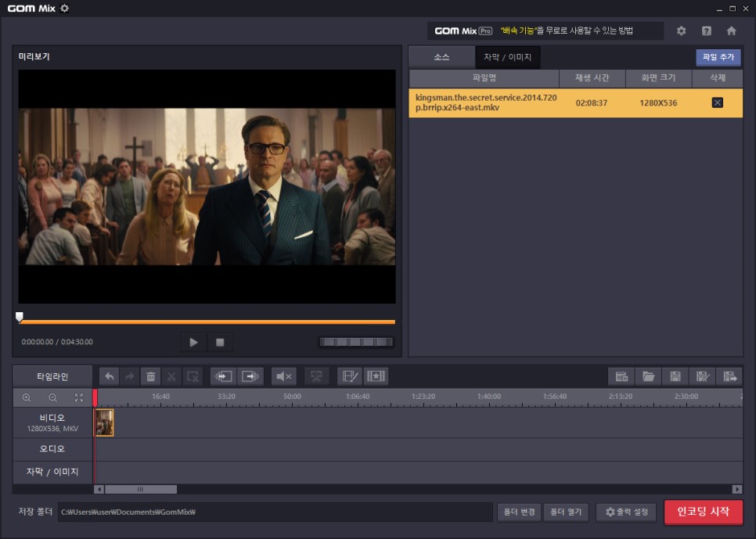Go to home via house icon

click(x=732, y=31)
